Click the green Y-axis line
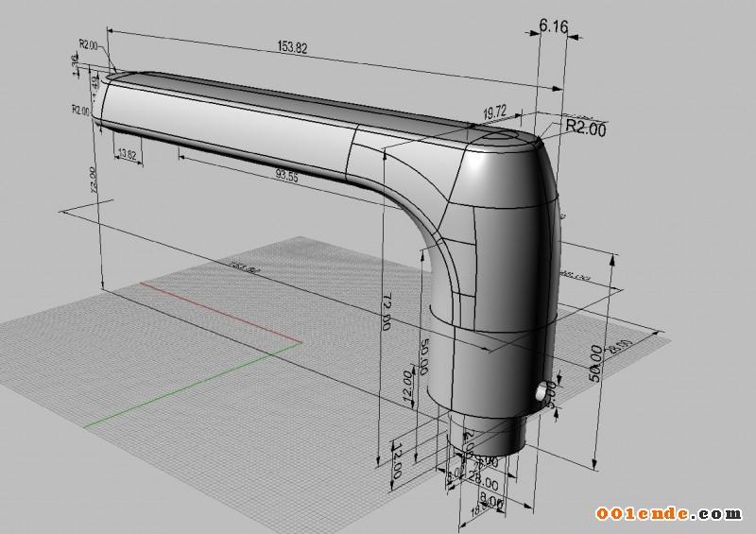The height and width of the screenshot is (534, 756). point(189,384)
